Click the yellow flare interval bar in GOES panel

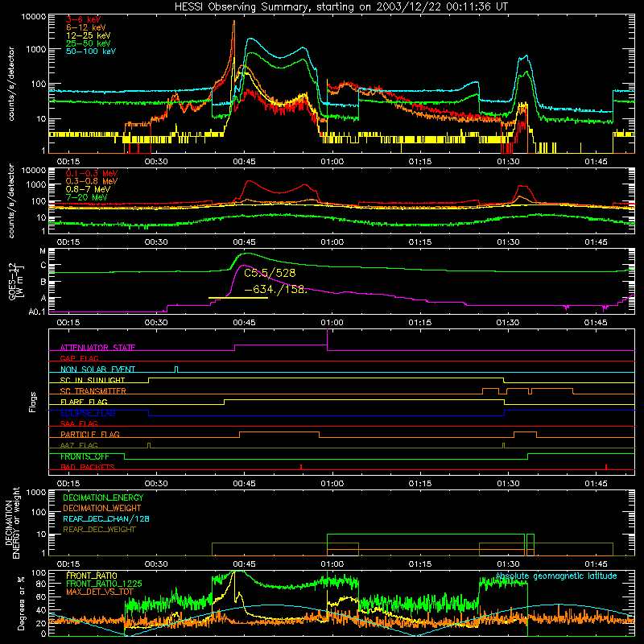point(238,298)
